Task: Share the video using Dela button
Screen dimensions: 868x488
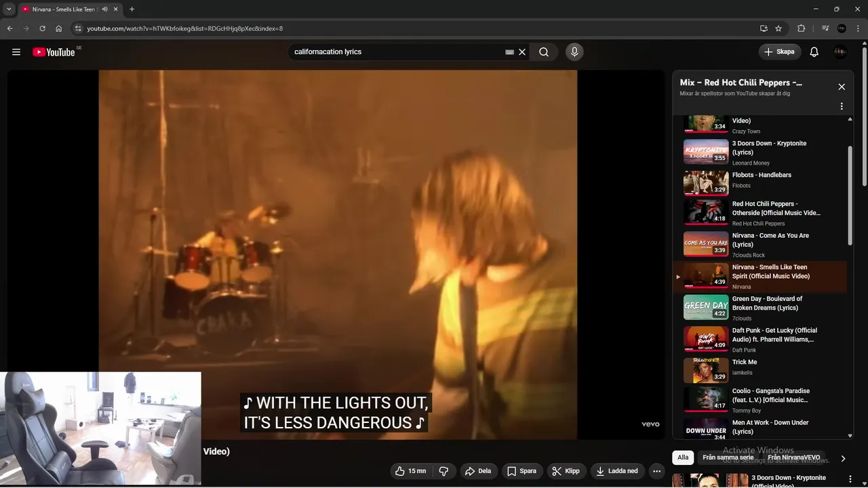Action: [478, 471]
